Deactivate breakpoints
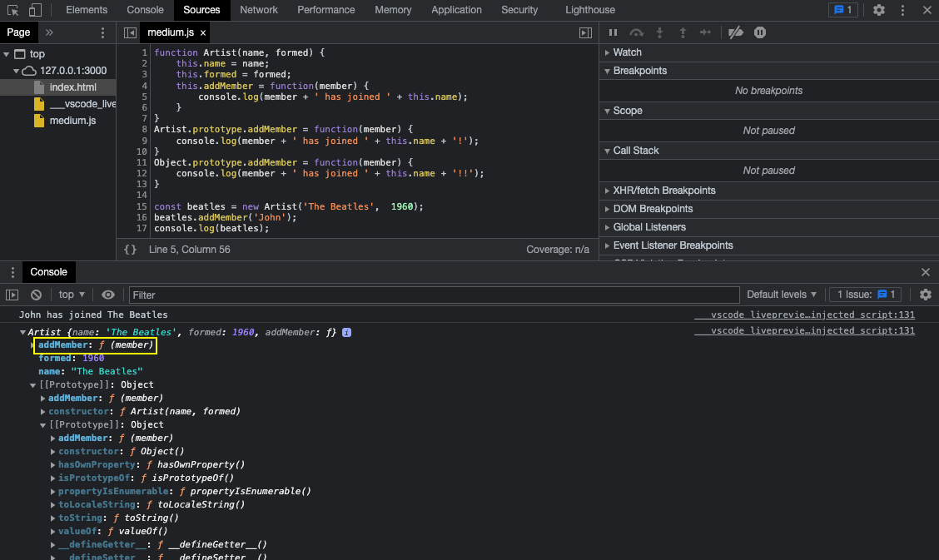Viewport: 939px width, 560px height. pos(735,32)
